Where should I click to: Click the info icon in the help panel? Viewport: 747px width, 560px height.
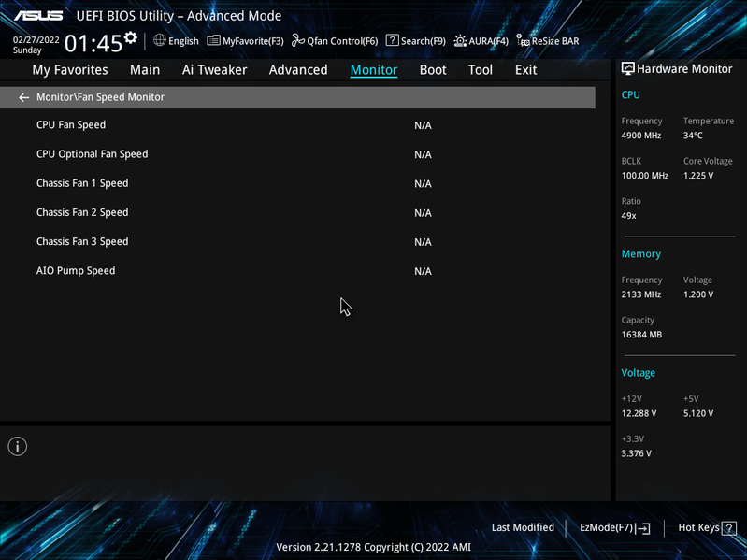(18, 447)
